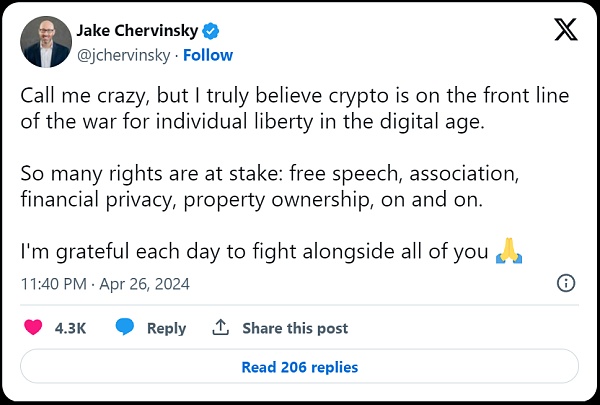Click the Reply text label
Screen dimensions: 600x405
[x=166, y=328]
